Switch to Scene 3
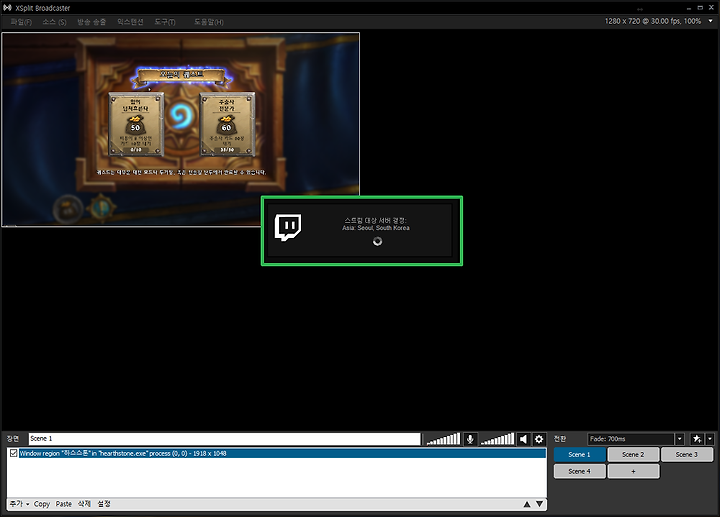The width and height of the screenshot is (720, 517). pyautogui.click(x=687, y=455)
